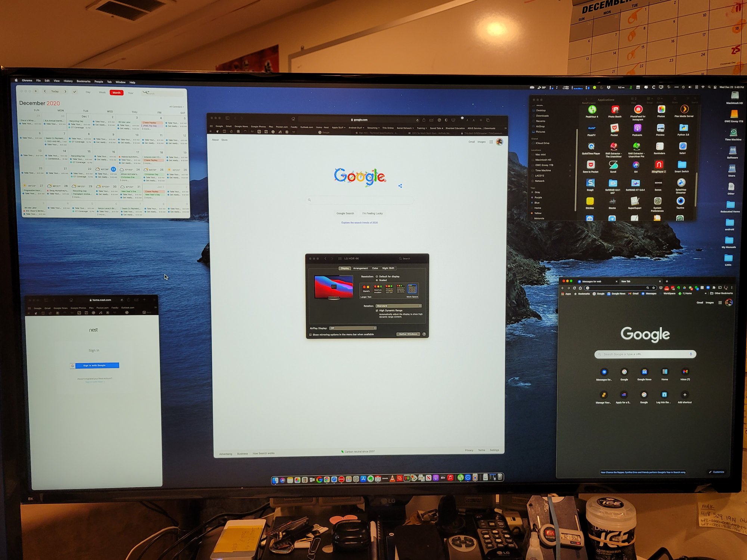The height and width of the screenshot is (560, 747).
Task: Open Google apps grid in Safari
Action: click(x=491, y=142)
